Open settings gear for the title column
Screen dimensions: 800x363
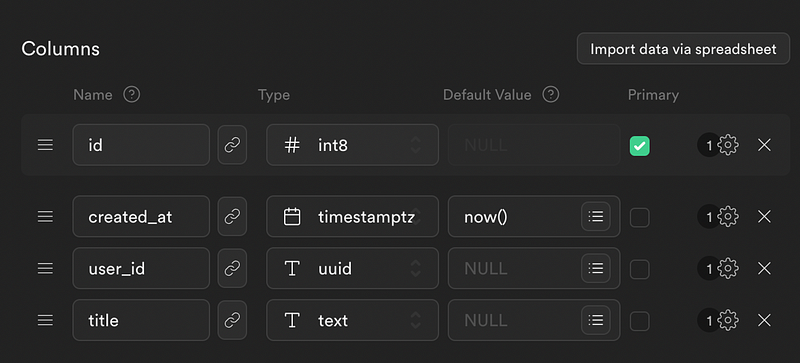click(728, 320)
